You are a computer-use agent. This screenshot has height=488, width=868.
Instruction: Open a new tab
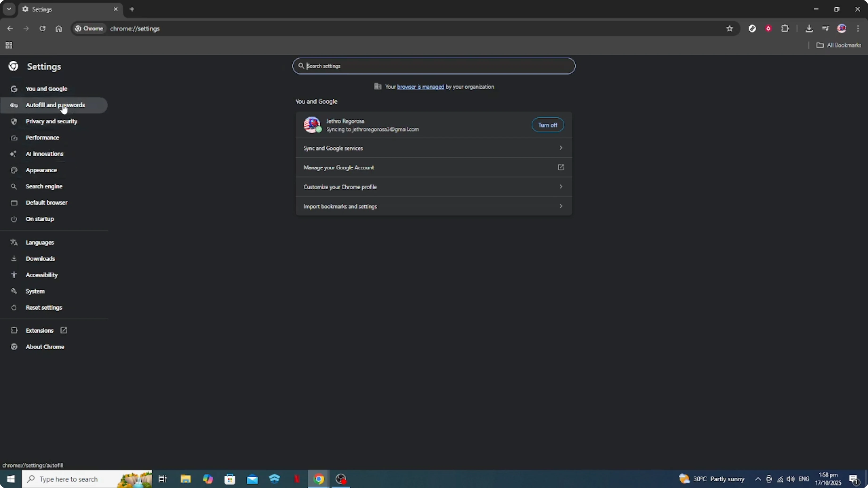point(132,9)
